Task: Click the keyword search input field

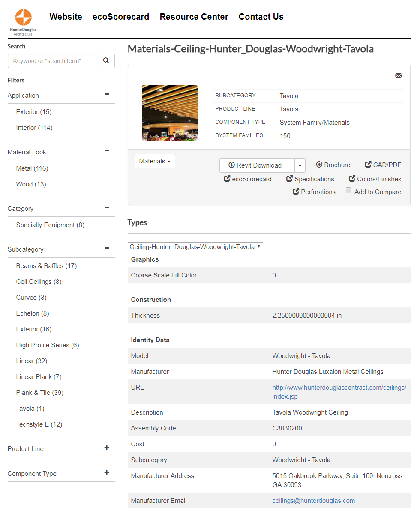Action: pos(53,60)
